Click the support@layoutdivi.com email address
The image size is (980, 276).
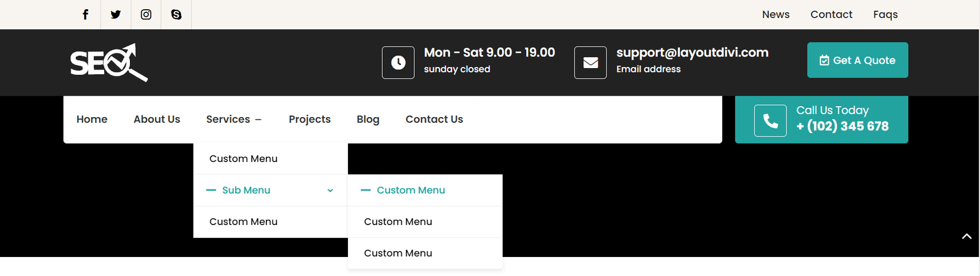click(x=692, y=53)
